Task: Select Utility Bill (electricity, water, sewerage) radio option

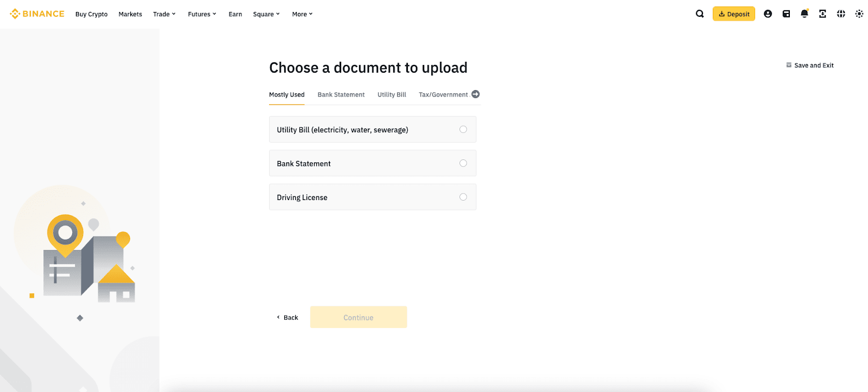Action: coord(373,130)
